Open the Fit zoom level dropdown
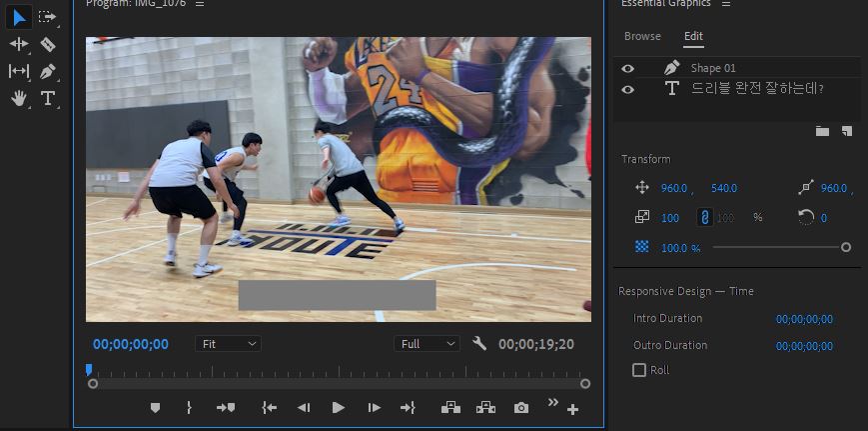The width and height of the screenshot is (868, 431). tap(228, 344)
